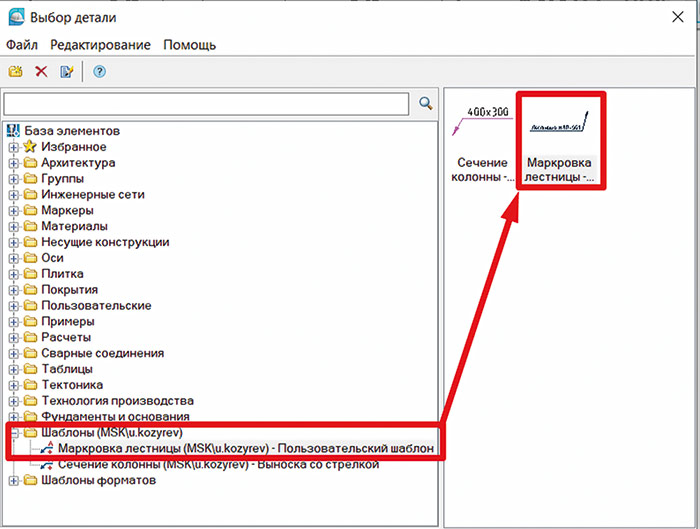The height and width of the screenshot is (529, 700).
Task: Select Сварные соединения in the tree
Action: point(103,353)
